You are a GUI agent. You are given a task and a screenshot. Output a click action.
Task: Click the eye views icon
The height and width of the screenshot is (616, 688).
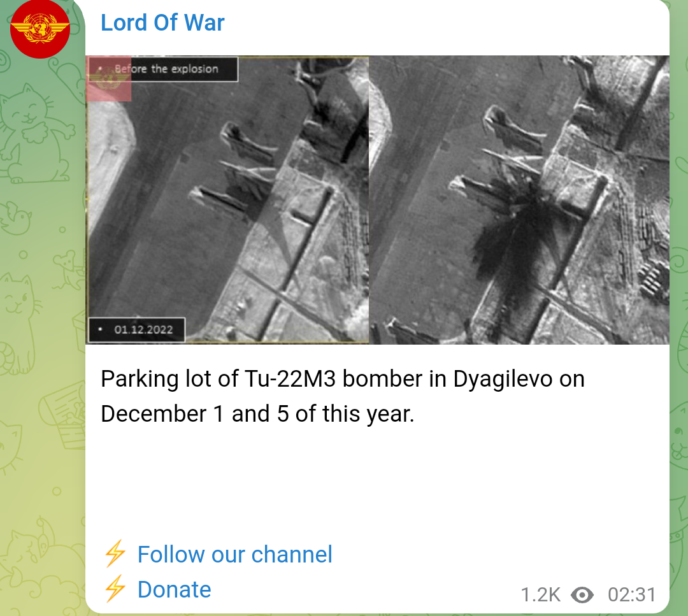582,595
